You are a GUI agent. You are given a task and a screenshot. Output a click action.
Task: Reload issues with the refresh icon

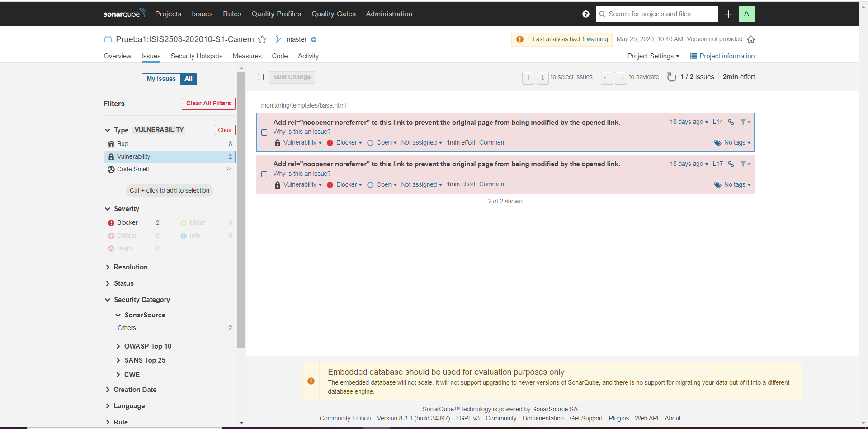(672, 77)
